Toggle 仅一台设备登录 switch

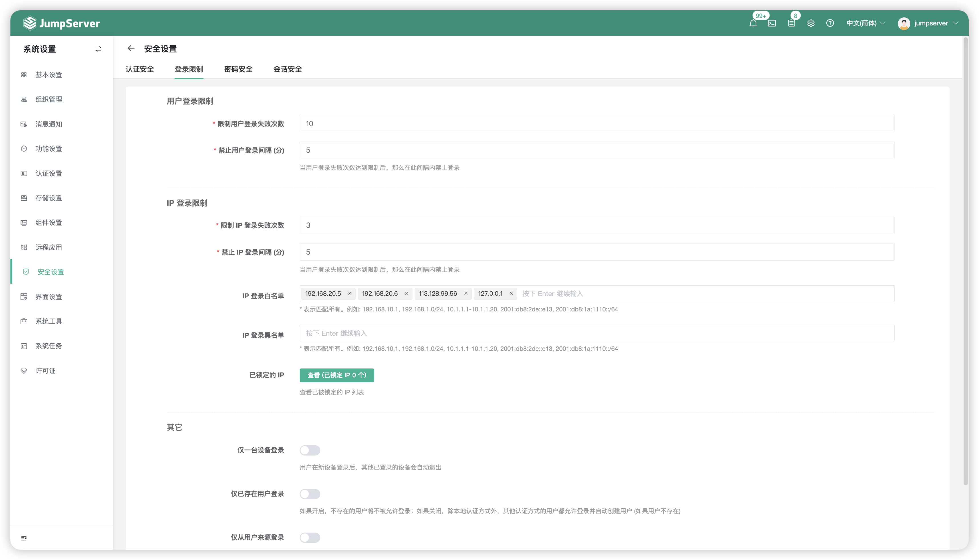(x=310, y=450)
